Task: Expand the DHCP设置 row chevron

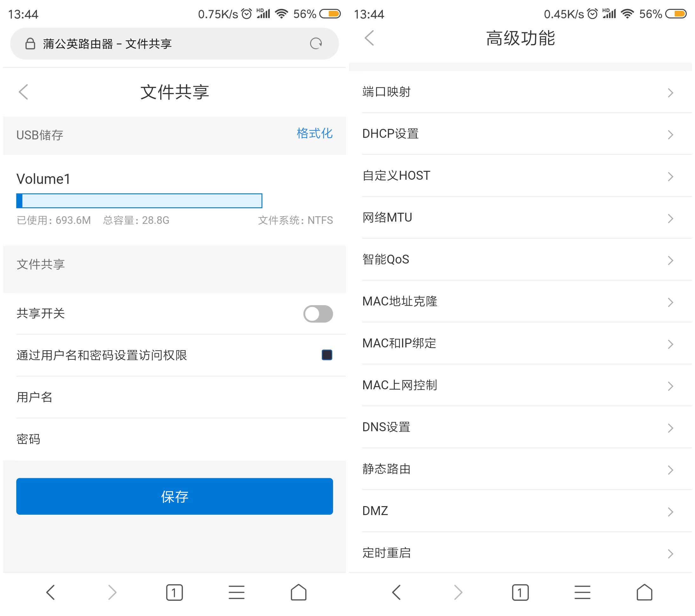Action: [x=670, y=134]
